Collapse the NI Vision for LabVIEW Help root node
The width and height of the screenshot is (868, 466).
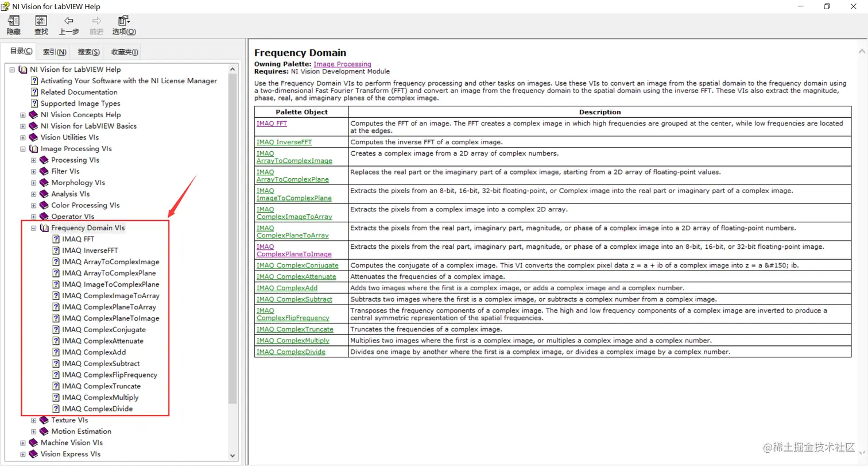coord(11,70)
